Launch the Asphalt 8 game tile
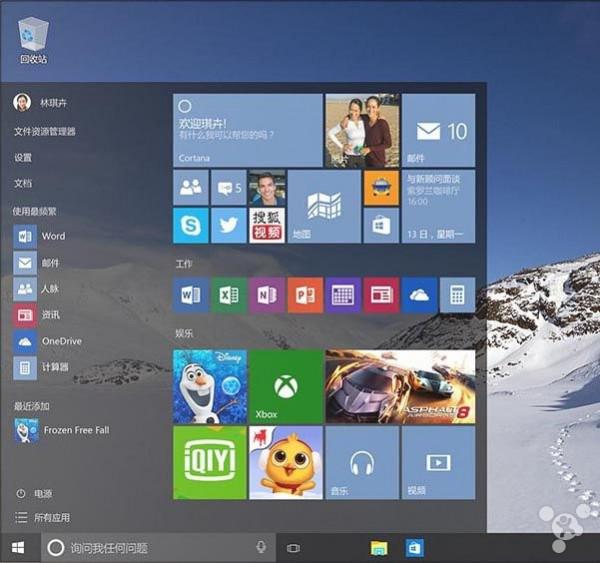This screenshot has width=600, height=563. [x=400, y=387]
